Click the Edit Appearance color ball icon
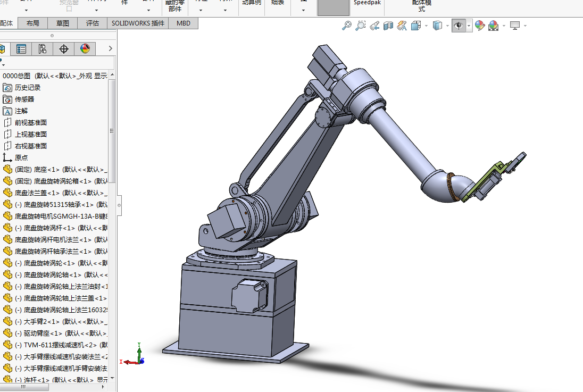The image size is (583, 392). (x=480, y=26)
